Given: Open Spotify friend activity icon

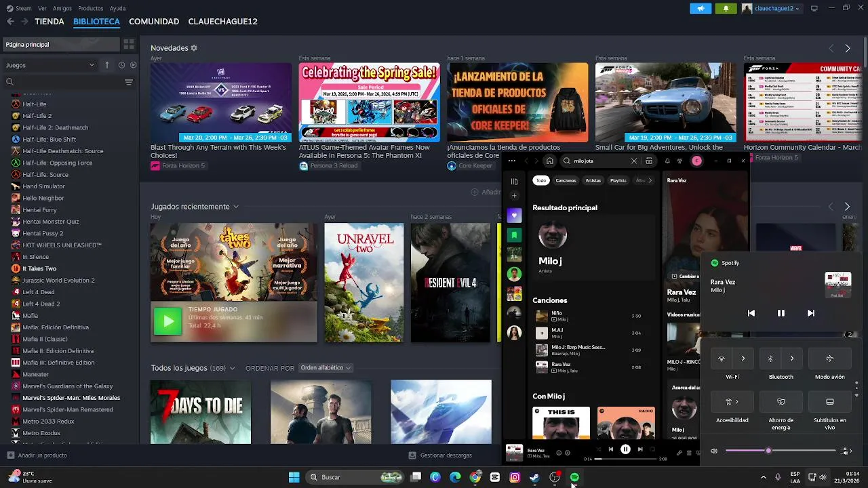Looking at the screenshot, I should point(679,161).
